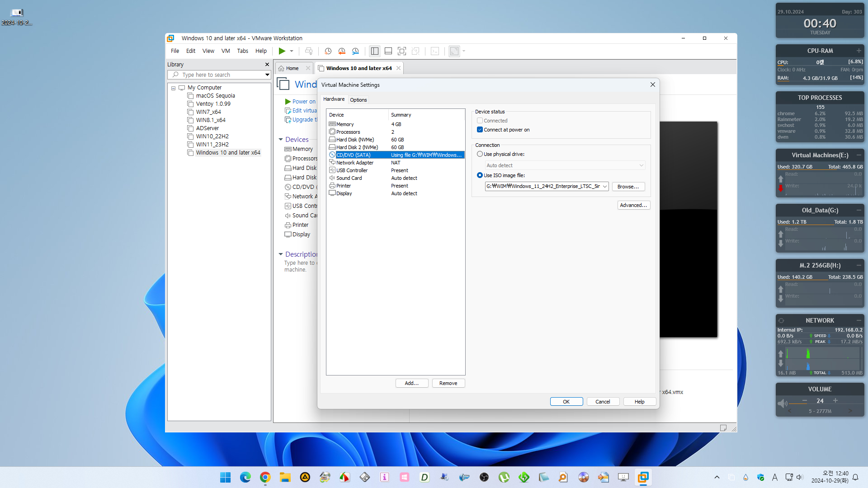Toggle the Show Library sidebar icon
Viewport: 868px width, 488px height.
375,51
